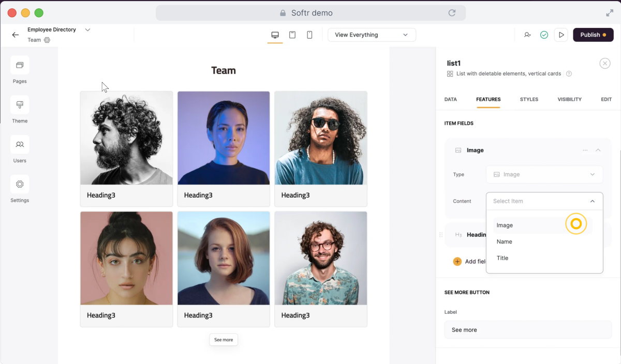Open the Image field three-dots menu
621x364 pixels.
[x=585, y=150]
